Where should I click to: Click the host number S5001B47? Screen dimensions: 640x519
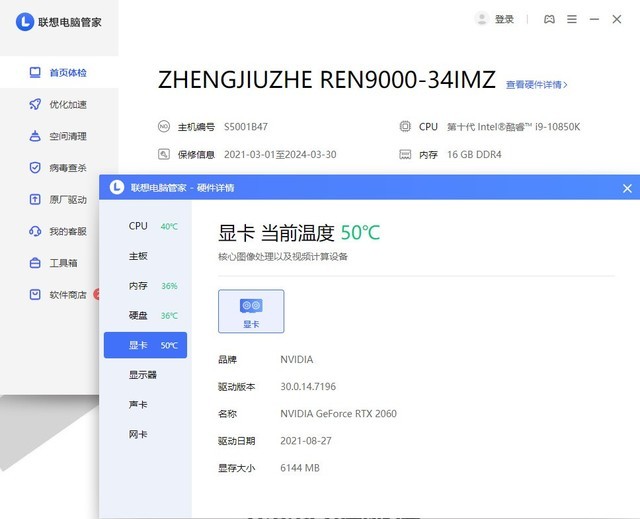246,127
